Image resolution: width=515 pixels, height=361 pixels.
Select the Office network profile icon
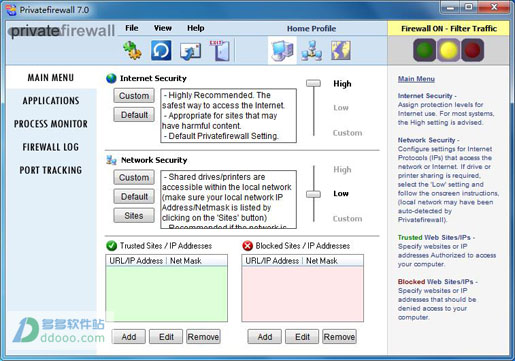[x=311, y=51]
